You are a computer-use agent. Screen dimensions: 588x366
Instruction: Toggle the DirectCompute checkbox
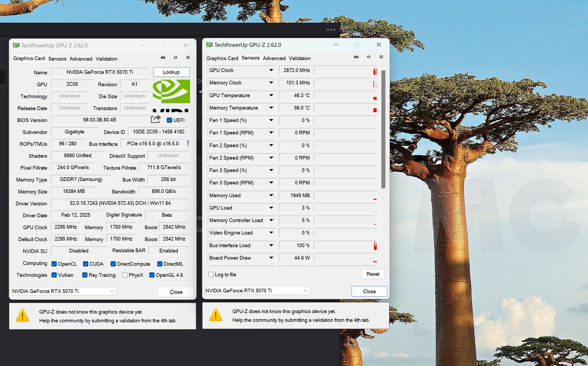click(x=113, y=264)
